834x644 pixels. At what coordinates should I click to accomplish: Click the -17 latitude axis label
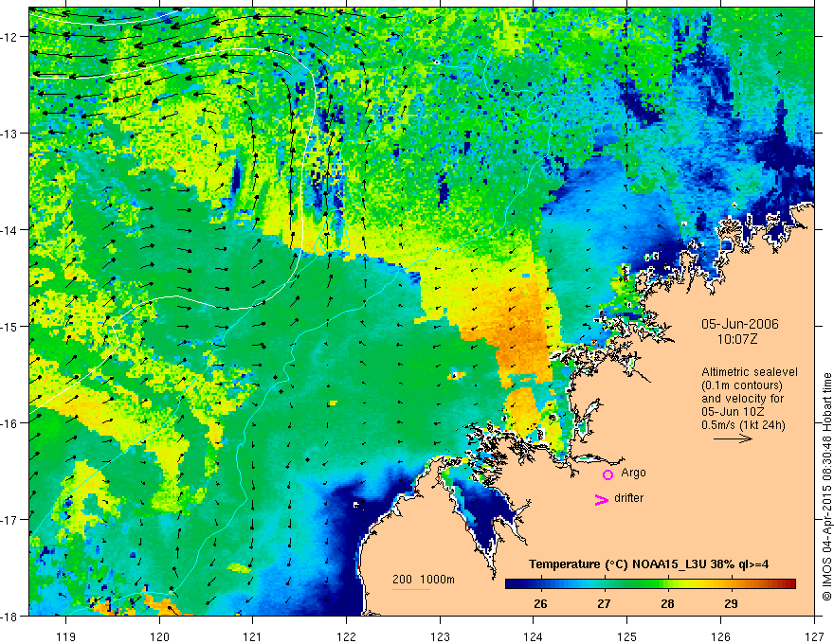pyautogui.click(x=10, y=520)
